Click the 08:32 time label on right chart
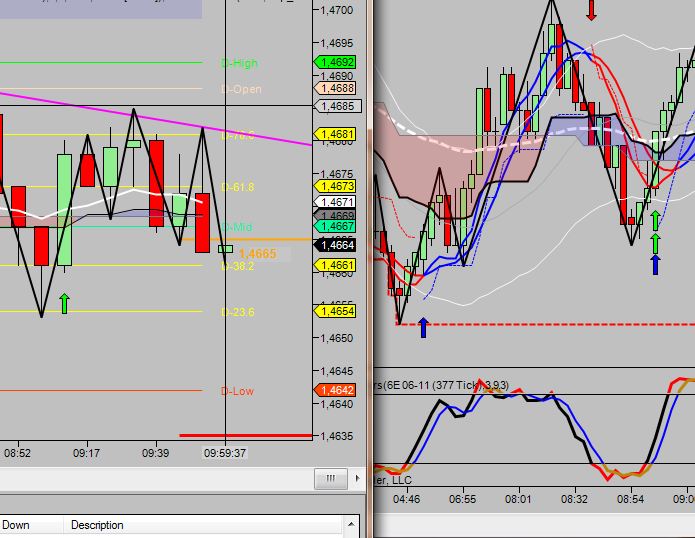Image resolution: width=695 pixels, height=538 pixels. click(574, 499)
